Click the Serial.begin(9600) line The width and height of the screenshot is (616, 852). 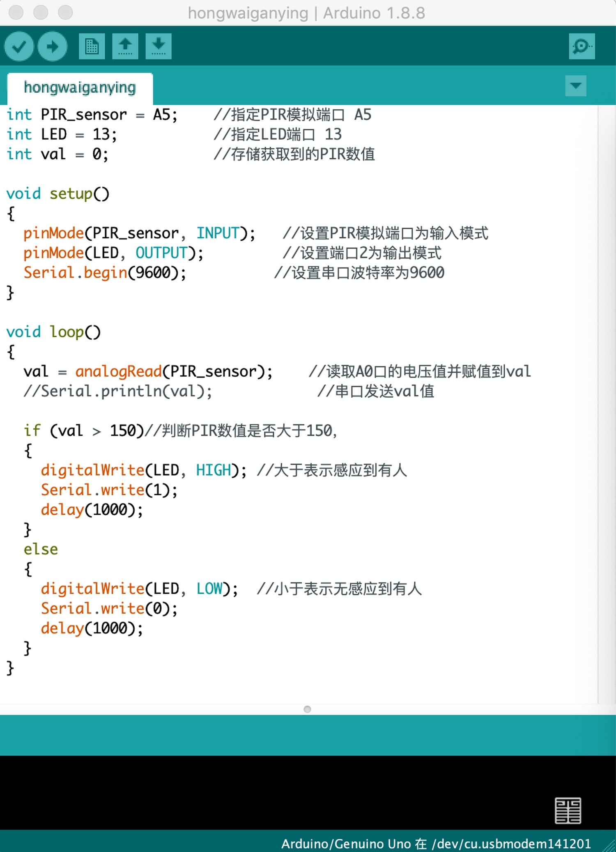(105, 273)
